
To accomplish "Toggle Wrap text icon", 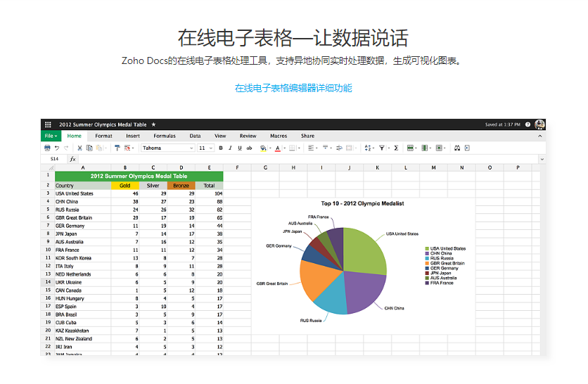I will [339, 148].
